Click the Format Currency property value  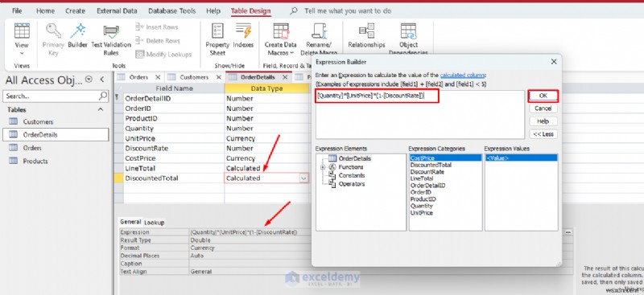pyautogui.click(x=203, y=248)
